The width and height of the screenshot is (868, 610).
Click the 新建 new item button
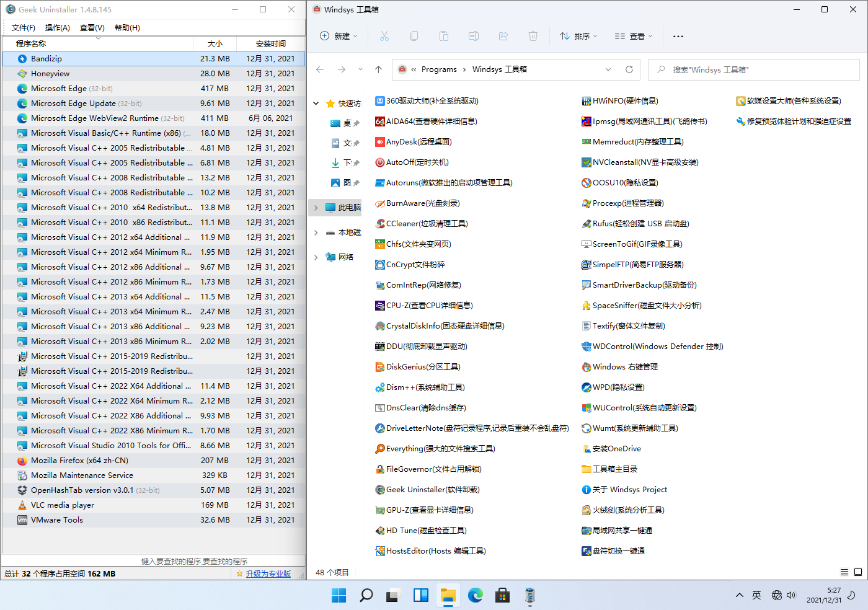click(339, 36)
